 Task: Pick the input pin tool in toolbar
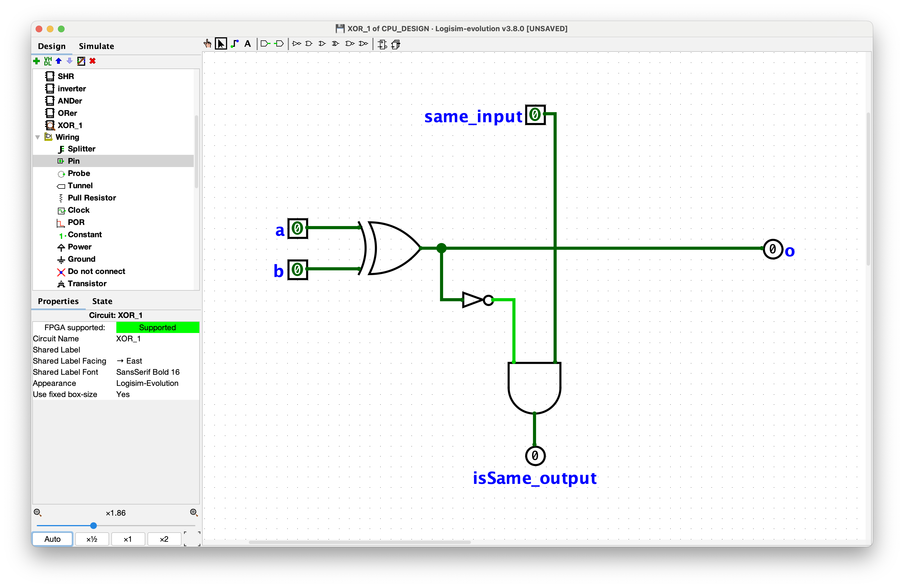pos(265,44)
